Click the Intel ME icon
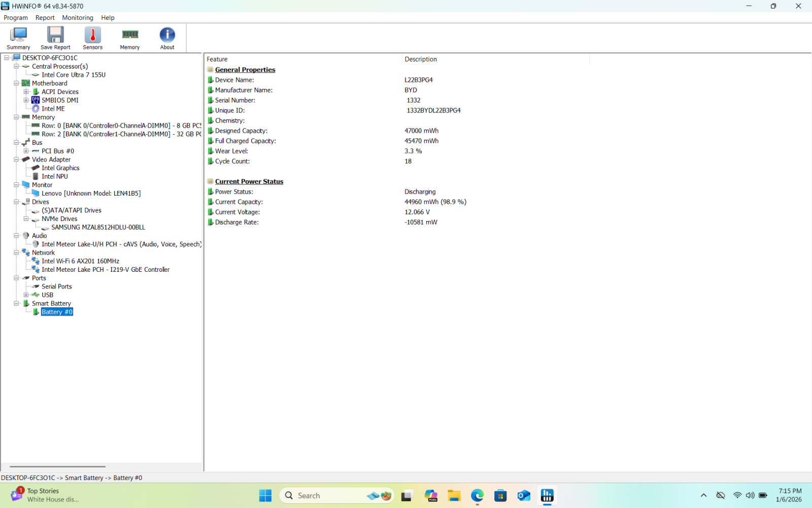The image size is (812, 508). point(36,109)
